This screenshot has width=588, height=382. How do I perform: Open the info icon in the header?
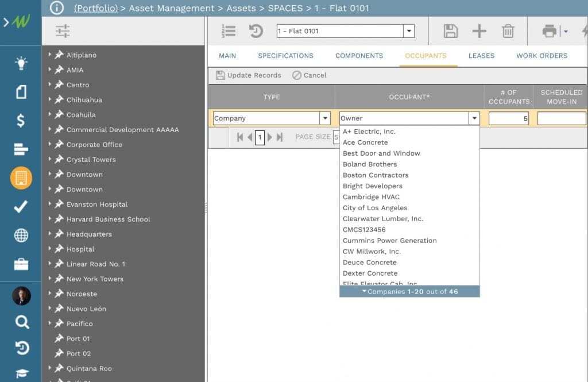click(57, 8)
